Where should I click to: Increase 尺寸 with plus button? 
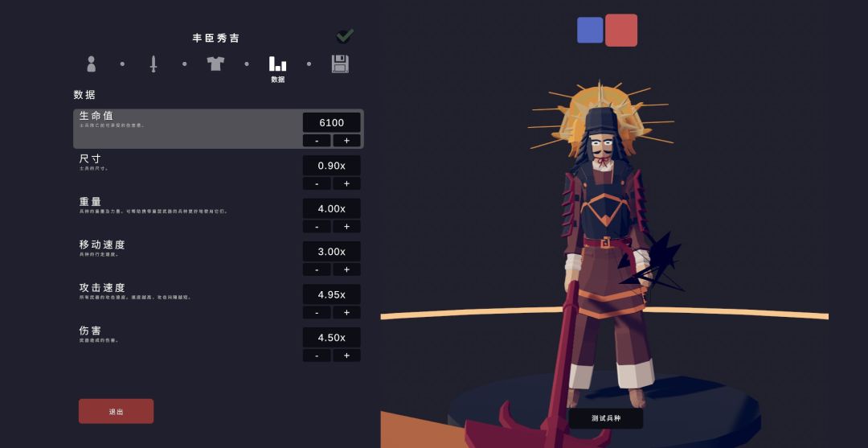pyautogui.click(x=346, y=183)
